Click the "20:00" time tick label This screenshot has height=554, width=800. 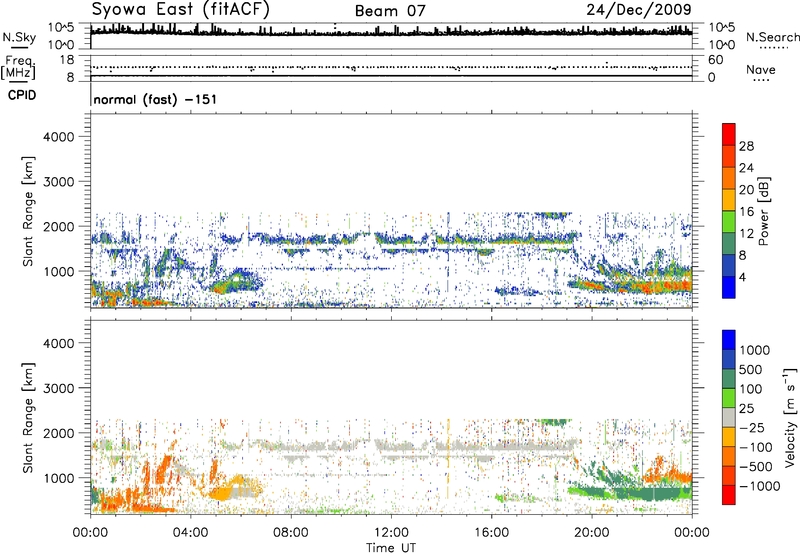click(x=591, y=533)
